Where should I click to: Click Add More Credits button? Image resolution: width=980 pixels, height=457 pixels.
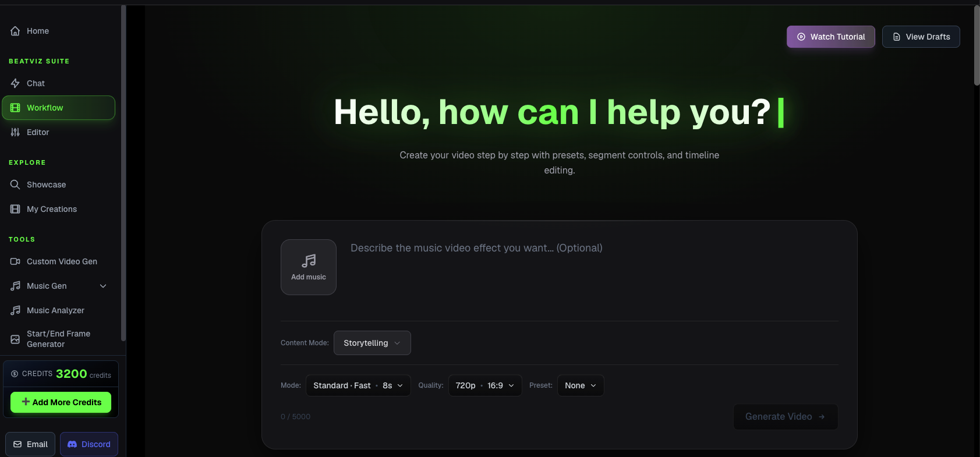[x=61, y=402]
